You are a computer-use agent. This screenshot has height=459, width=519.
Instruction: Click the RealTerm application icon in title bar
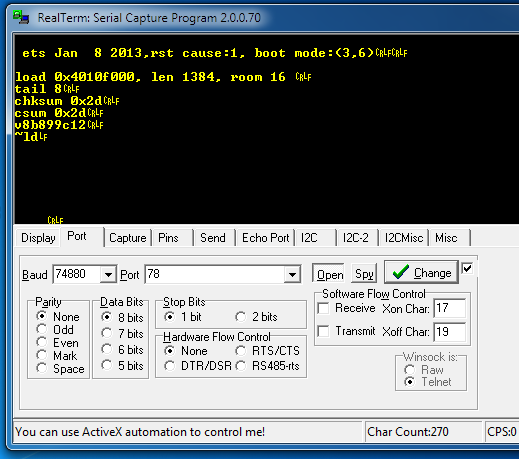point(21,17)
